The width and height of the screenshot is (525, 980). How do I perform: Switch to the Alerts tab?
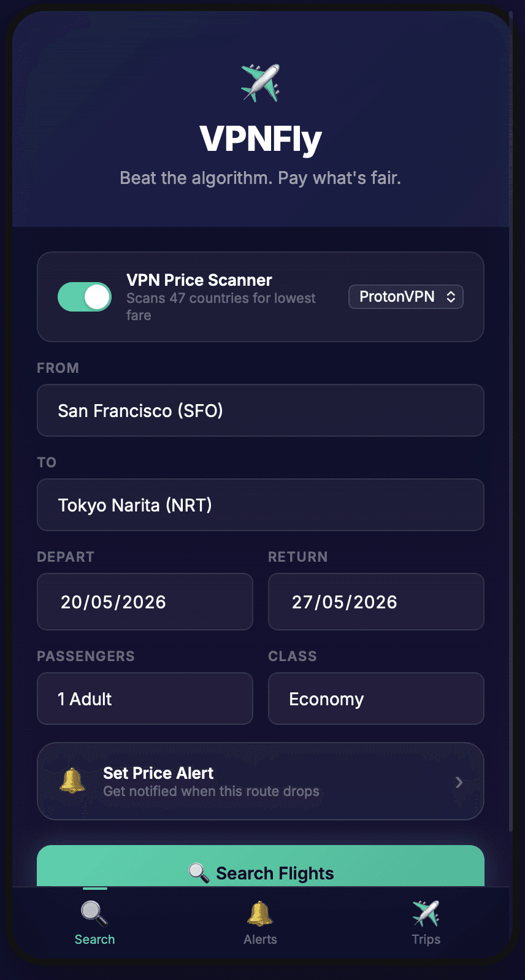point(260,923)
